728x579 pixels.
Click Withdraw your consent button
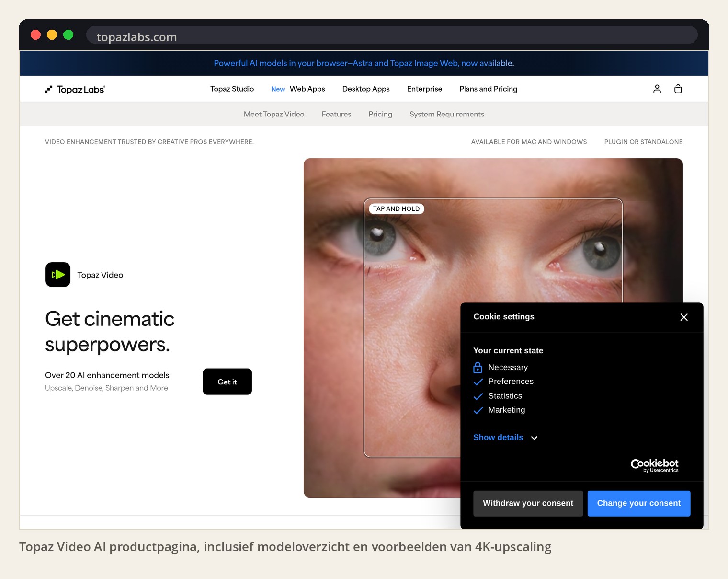tap(528, 503)
